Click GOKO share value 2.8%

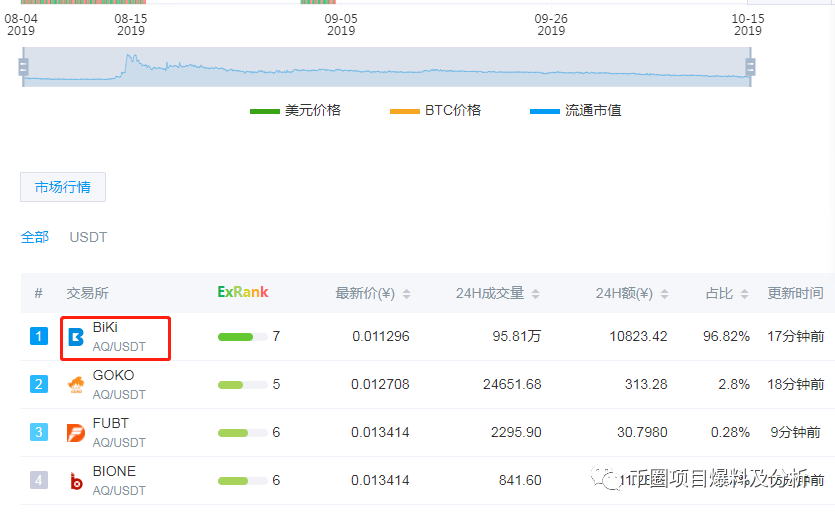(x=734, y=384)
